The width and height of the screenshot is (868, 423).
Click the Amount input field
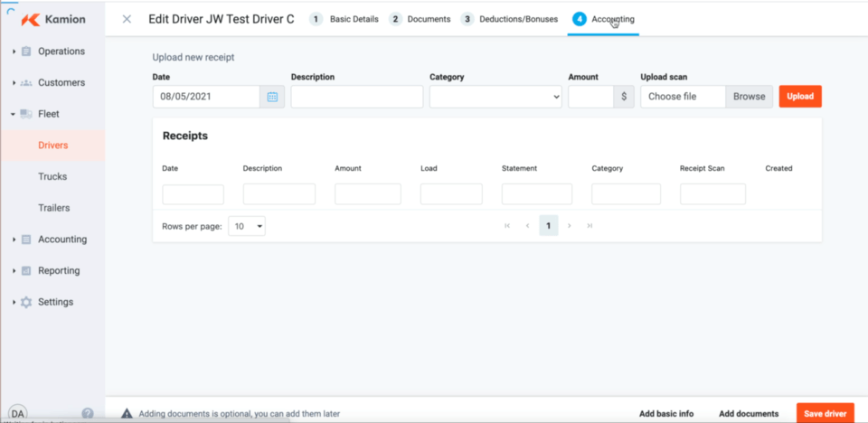590,97
